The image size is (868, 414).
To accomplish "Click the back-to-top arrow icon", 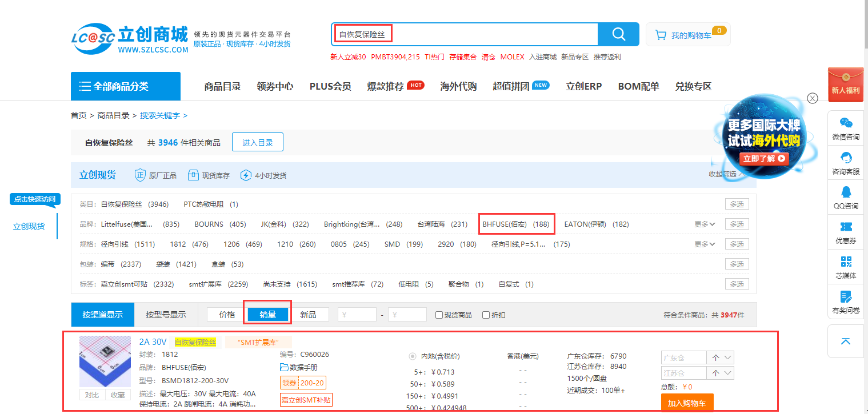I will click(846, 341).
